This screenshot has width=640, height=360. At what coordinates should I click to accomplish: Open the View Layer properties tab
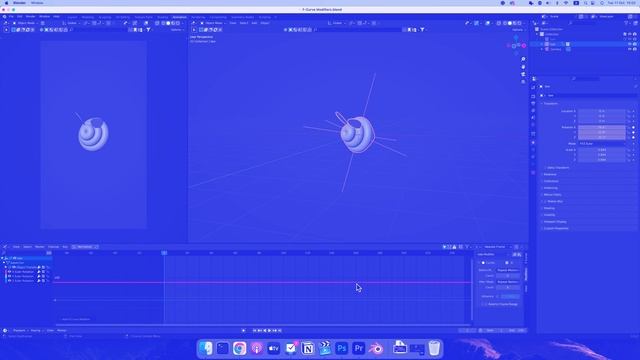(533, 111)
